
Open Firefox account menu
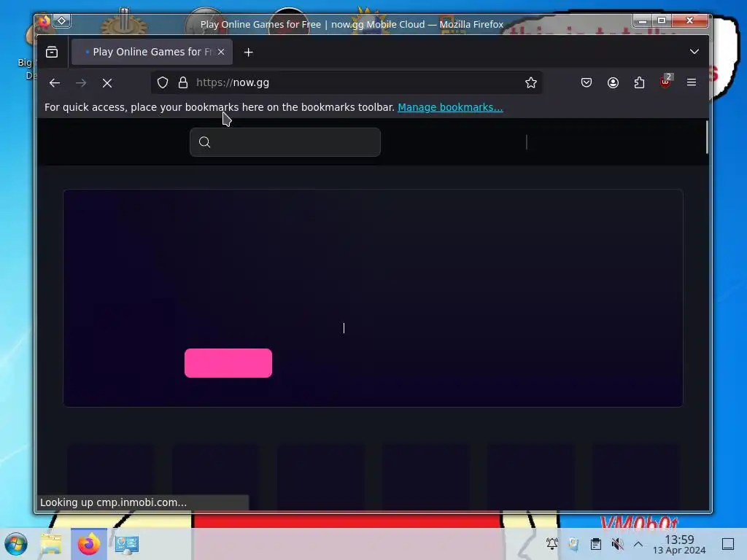click(613, 82)
